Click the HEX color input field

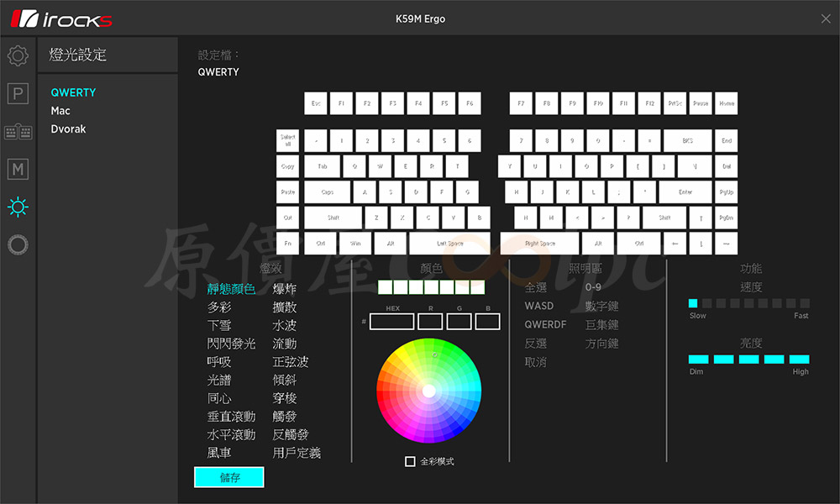pos(391,322)
